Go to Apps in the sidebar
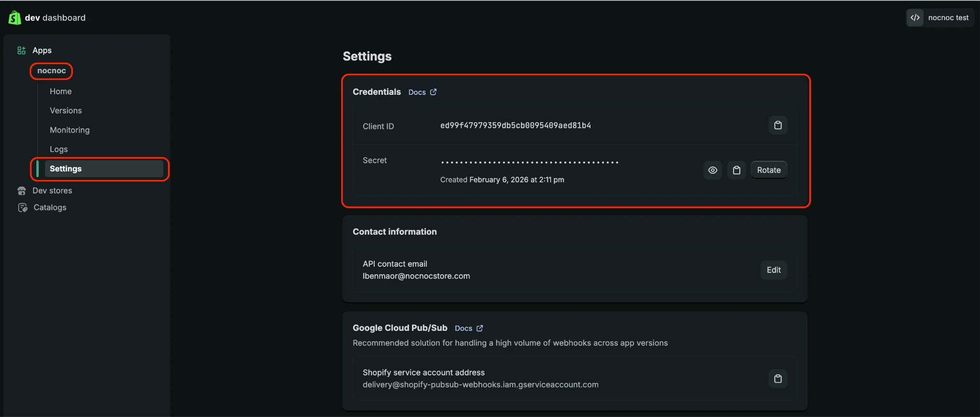980x417 pixels. click(x=42, y=50)
